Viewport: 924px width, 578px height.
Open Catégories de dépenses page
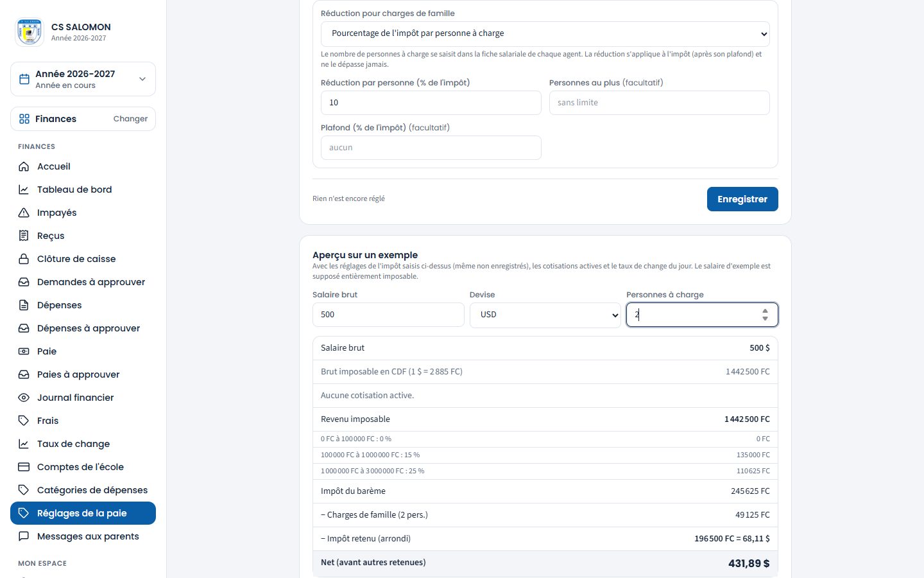click(83, 490)
